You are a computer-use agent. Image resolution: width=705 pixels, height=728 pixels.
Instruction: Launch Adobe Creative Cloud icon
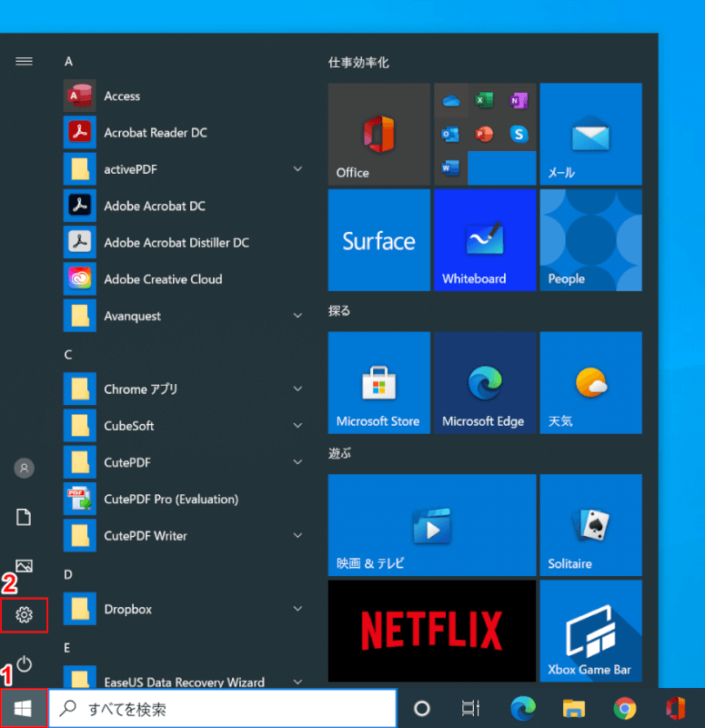pyautogui.click(x=80, y=279)
